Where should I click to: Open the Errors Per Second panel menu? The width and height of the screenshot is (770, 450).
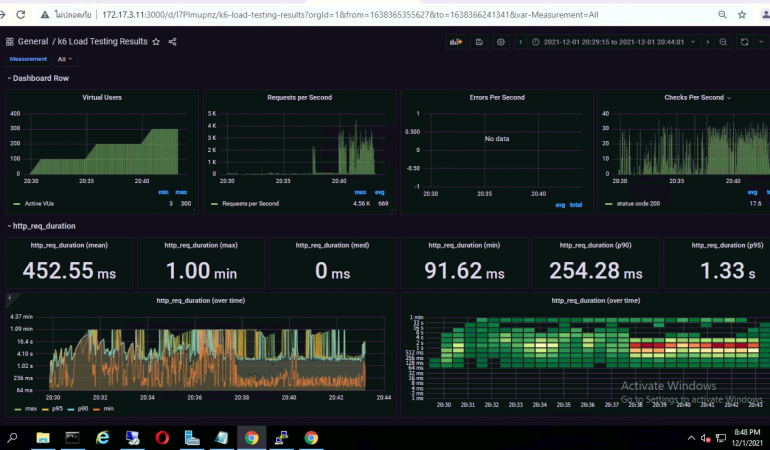pos(497,97)
